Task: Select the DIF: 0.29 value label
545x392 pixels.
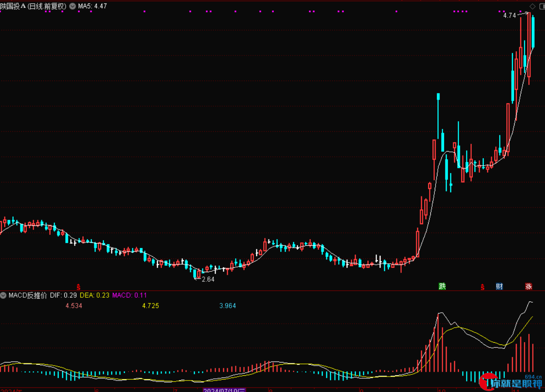Action: click(63, 295)
